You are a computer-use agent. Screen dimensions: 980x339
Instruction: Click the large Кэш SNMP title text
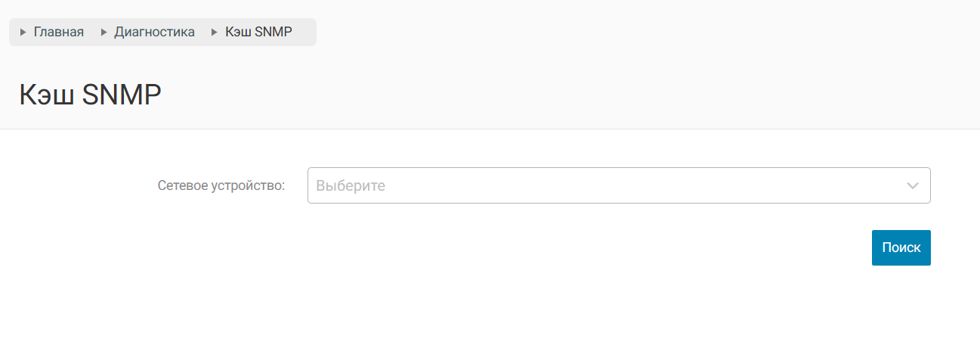[x=90, y=95]
